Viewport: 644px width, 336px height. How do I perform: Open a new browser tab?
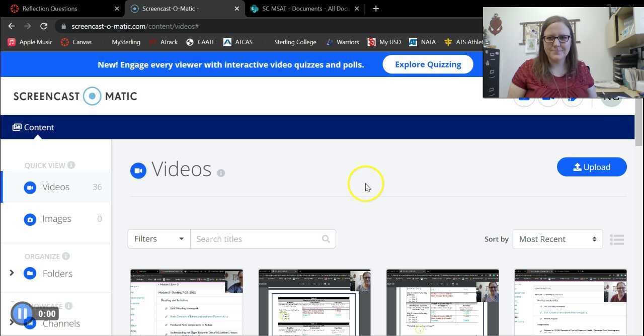tap(376, 9)
